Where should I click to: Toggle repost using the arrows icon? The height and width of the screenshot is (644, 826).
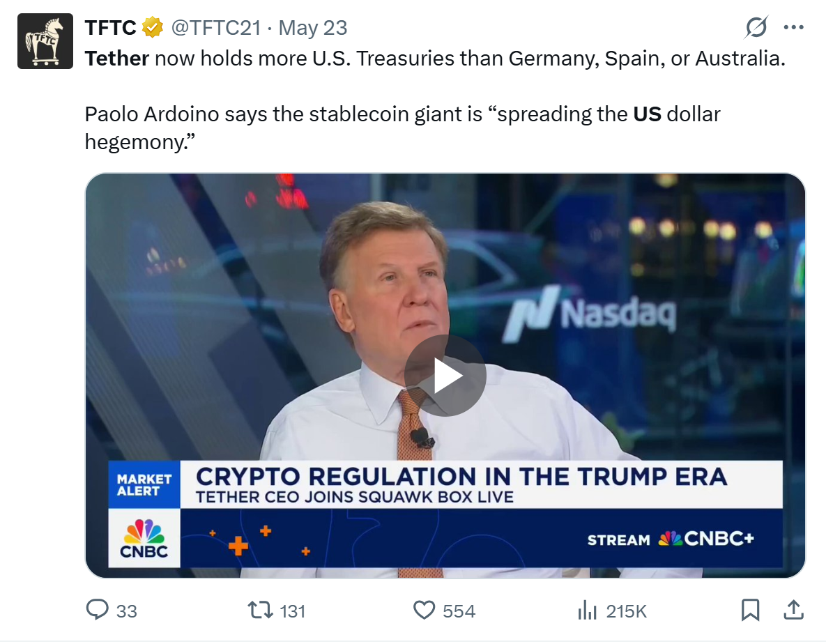click(261, 611)
